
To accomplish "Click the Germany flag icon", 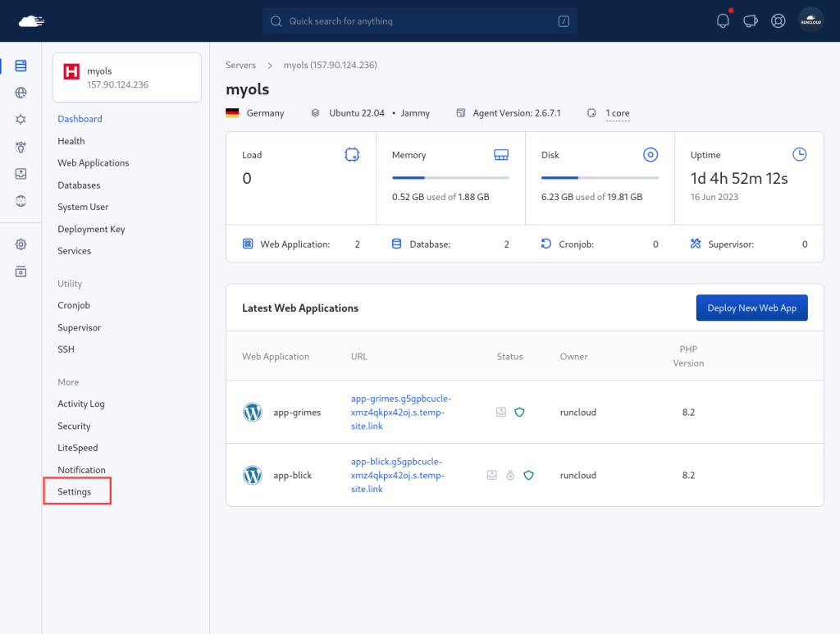I will click(232, 112).
